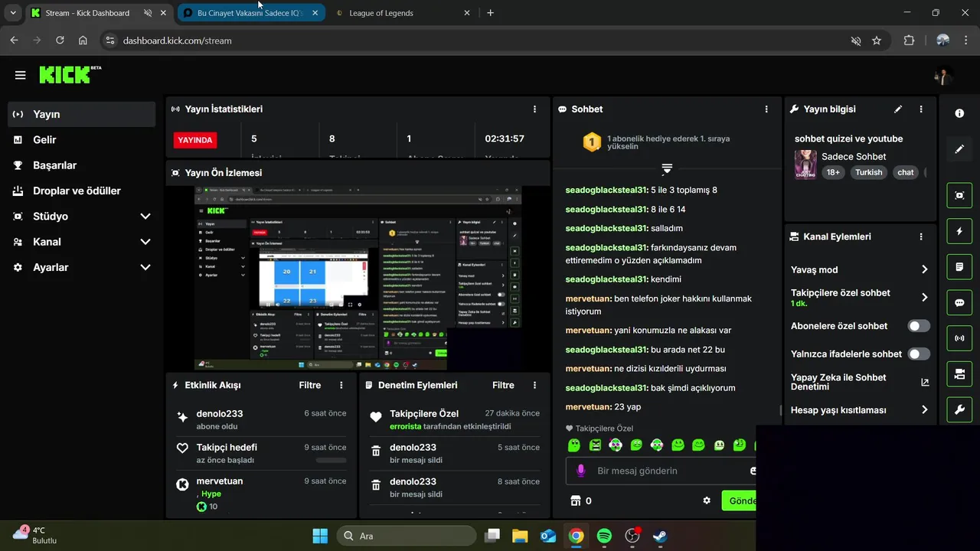Click the pencil edit icon in right toolbar
The height and width of the screenshot is (551, 980).
click(x=959, y=149)
